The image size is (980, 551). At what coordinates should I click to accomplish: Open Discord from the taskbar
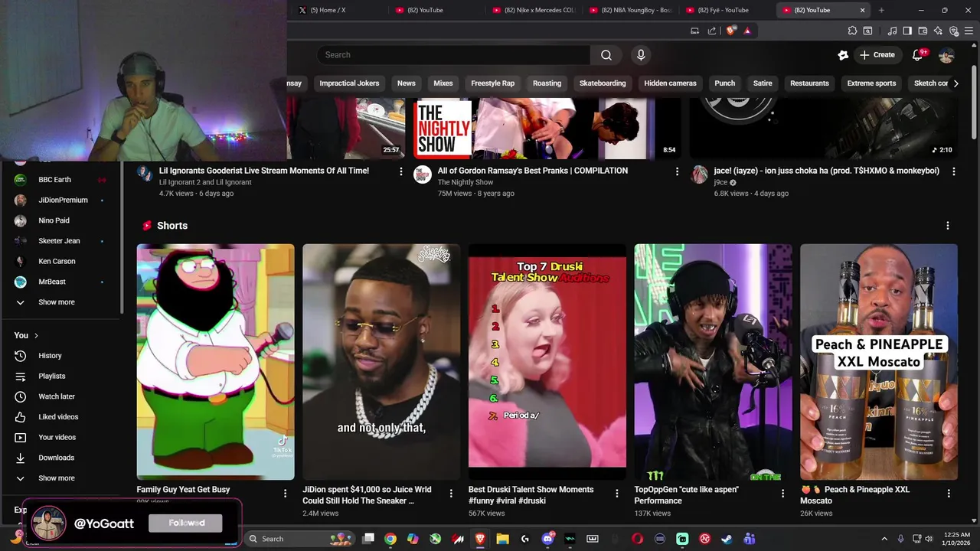[x=547, y=539]
